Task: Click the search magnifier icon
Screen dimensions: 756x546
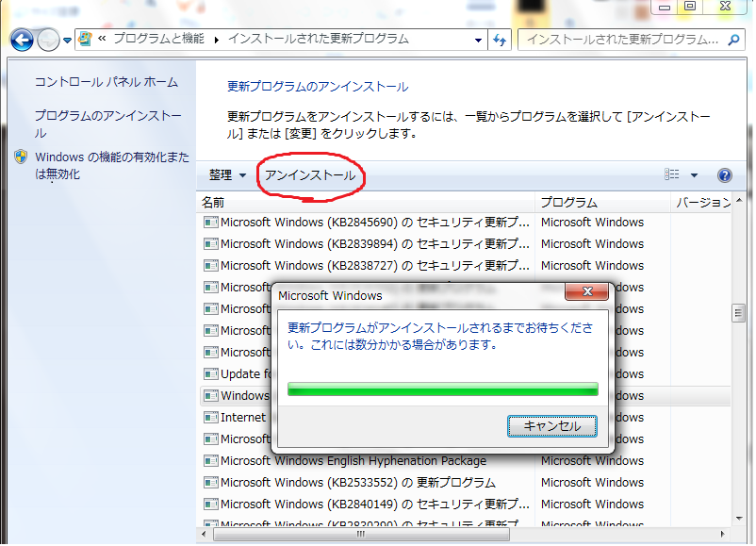Action: tap(733, 40)
